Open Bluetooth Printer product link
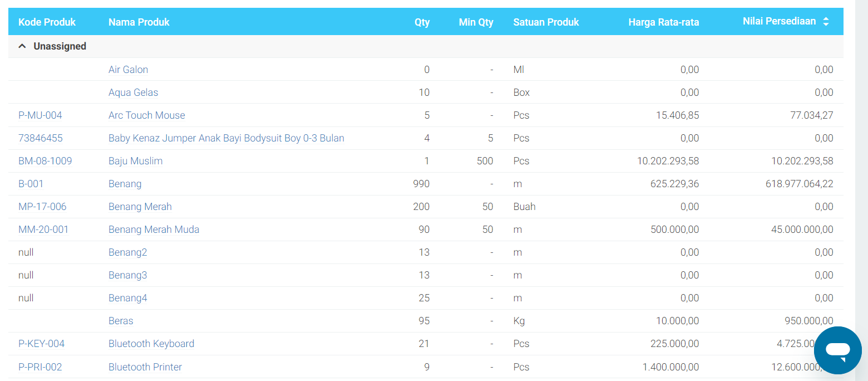This screenshot has width=868, height=381. (145, 367)
